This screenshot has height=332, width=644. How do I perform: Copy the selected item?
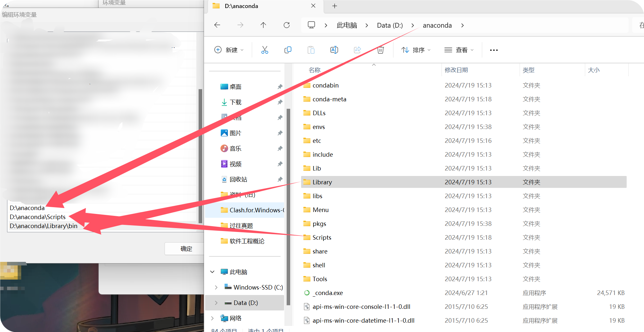click(x=288, y=50)
